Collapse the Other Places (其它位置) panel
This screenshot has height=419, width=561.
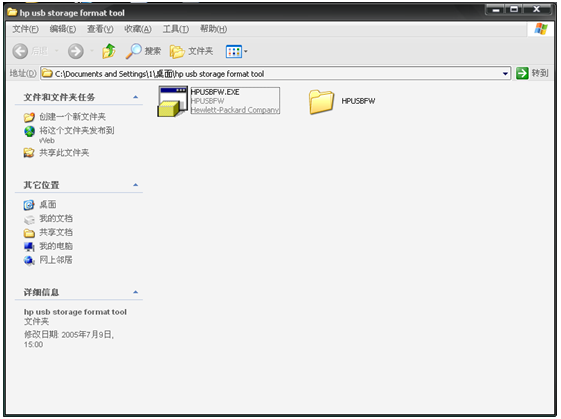click(x=136, y=185)
